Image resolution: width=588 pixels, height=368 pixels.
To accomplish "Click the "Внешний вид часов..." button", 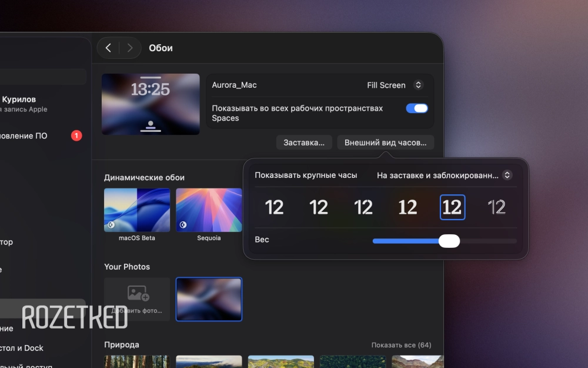I will point(386,142).
